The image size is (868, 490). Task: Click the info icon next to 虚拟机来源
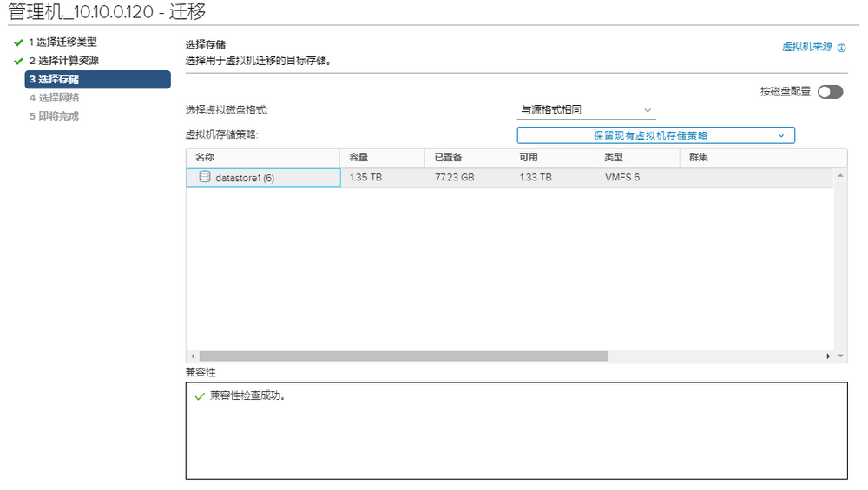842,48
